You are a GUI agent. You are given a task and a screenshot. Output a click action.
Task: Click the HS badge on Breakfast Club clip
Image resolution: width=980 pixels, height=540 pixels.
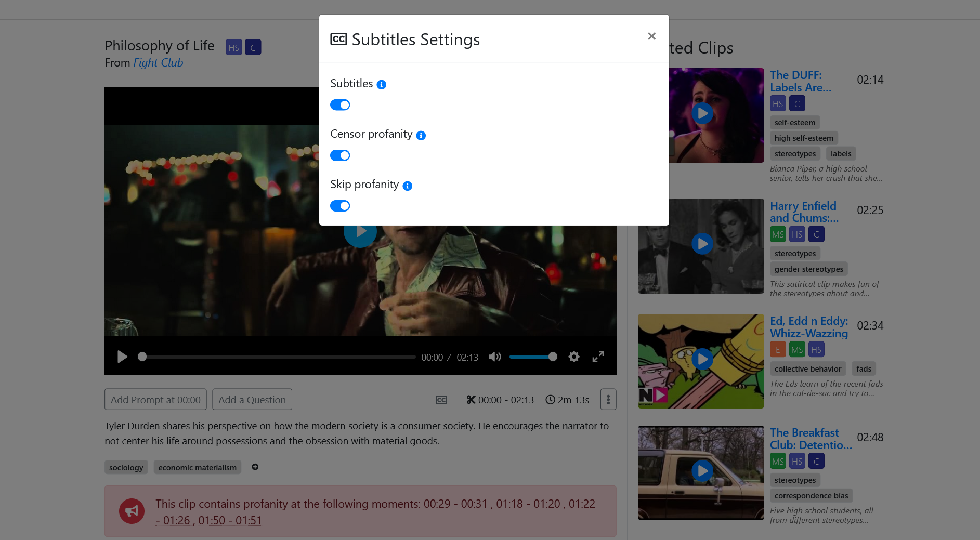pyautogui.click(x=797, y=462)
